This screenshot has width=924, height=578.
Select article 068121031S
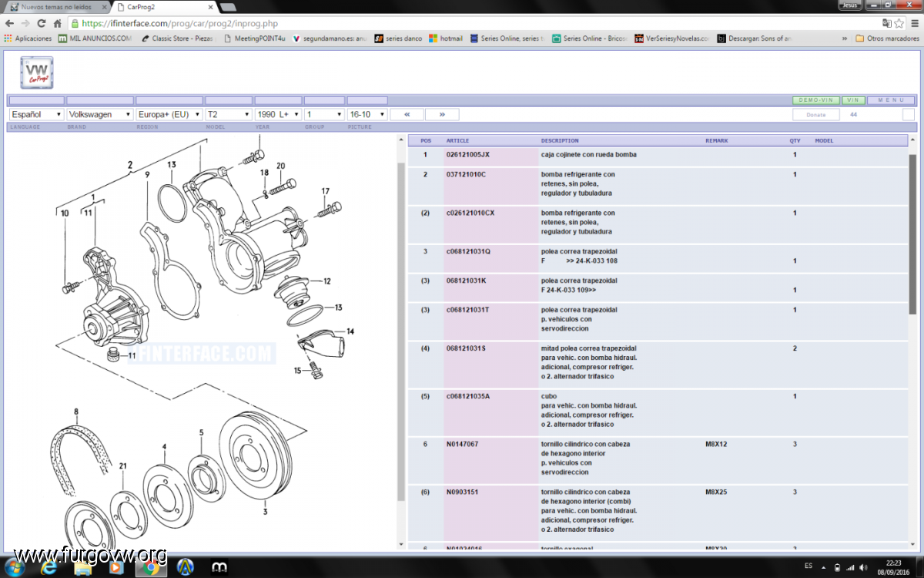[466, 348]
